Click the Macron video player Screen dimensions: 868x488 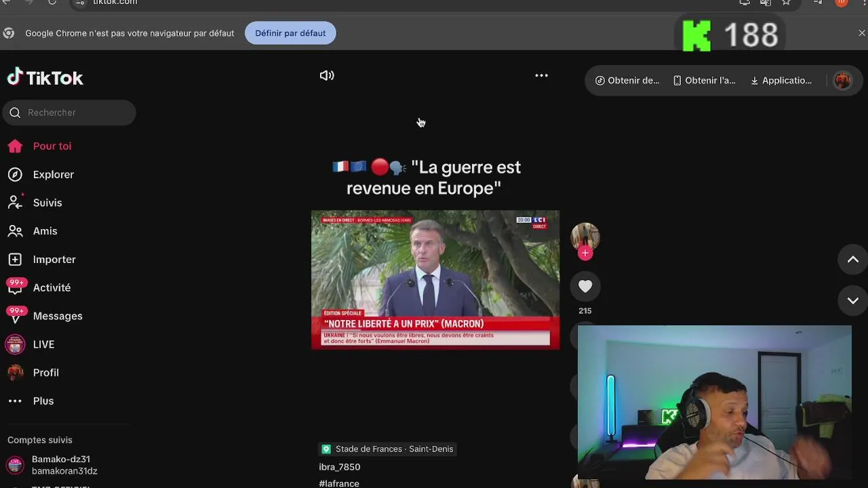coord(435,280)
